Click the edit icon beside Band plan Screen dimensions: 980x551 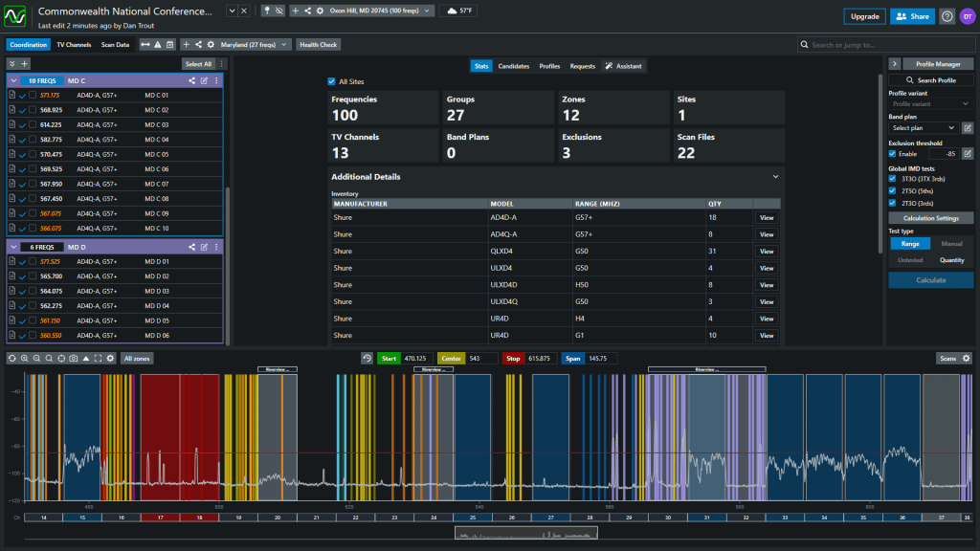point(967,127)
